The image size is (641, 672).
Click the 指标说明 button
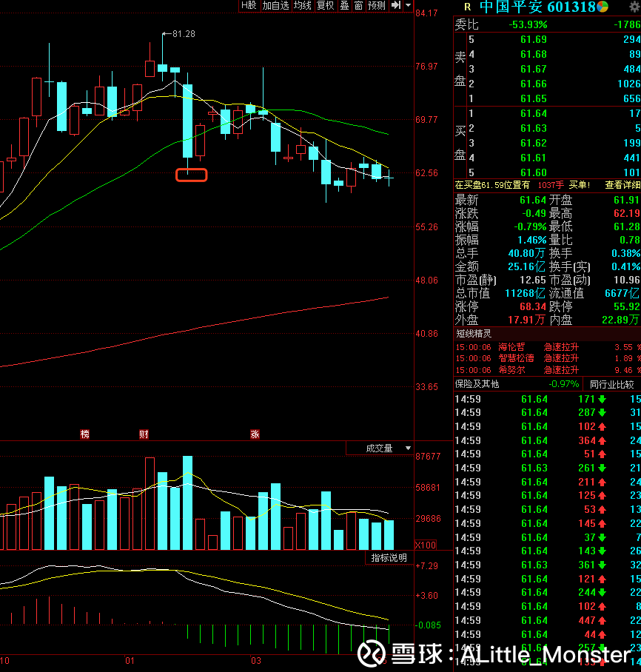(389, 557)
